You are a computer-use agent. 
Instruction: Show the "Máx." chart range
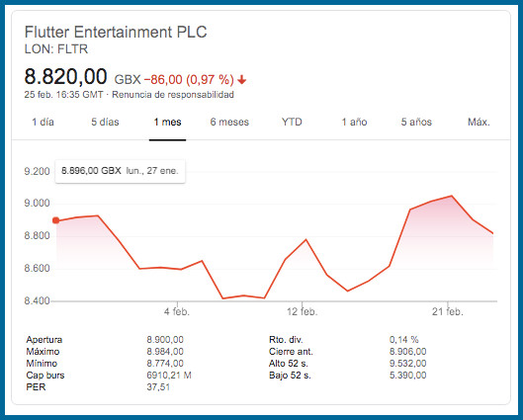(479, 122)
